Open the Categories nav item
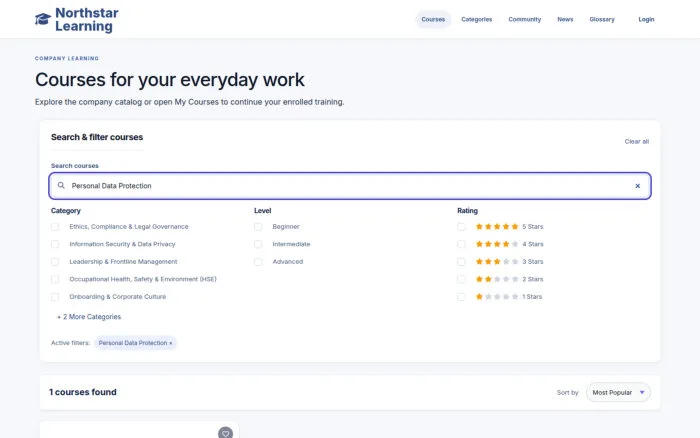This screenshot has width=700, height=438. point(476,19)
